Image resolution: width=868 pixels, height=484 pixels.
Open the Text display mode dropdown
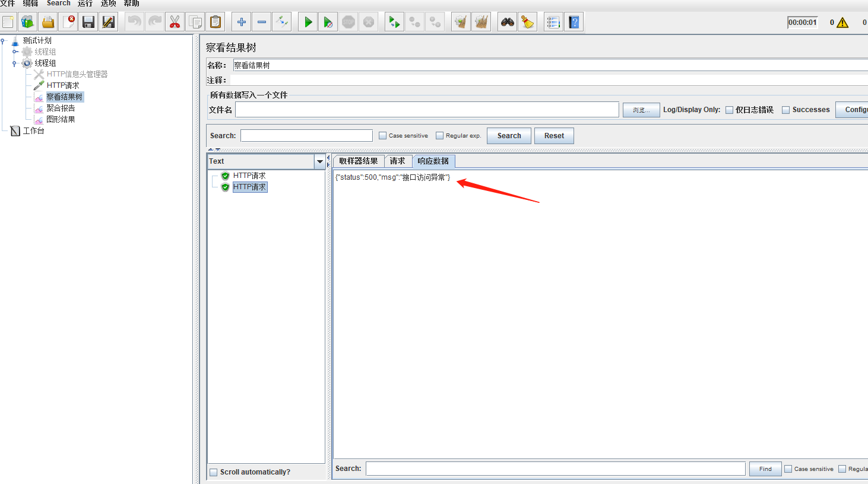click(x=320, y=161)
